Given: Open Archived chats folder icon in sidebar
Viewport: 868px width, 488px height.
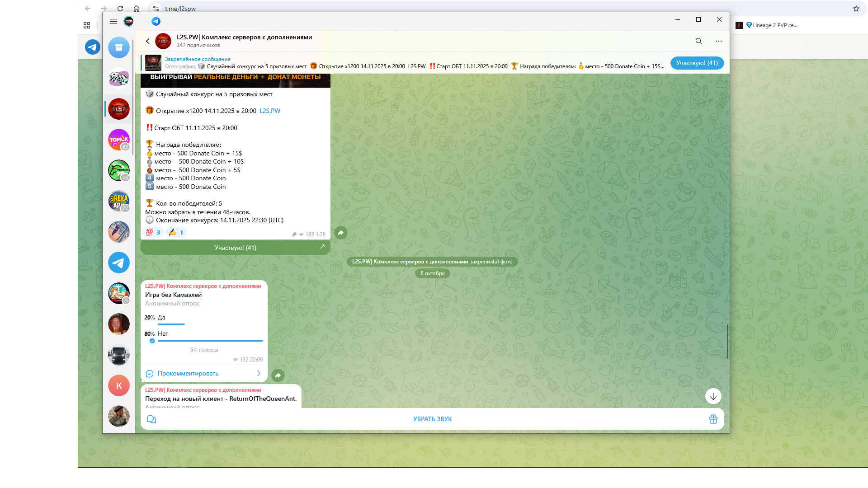Looking at the screenshot, I should tap(119, 47).
